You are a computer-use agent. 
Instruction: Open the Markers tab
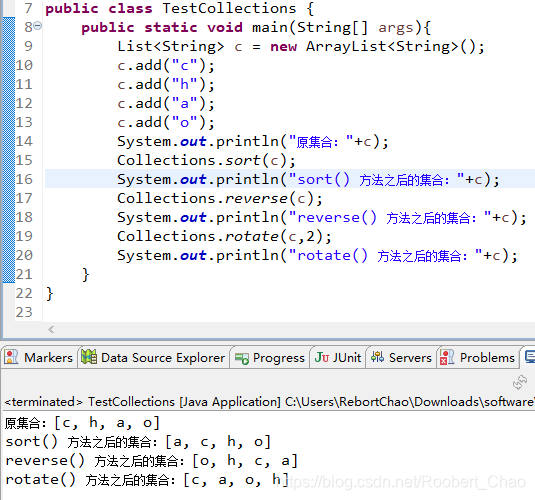[x=39, y=357]
